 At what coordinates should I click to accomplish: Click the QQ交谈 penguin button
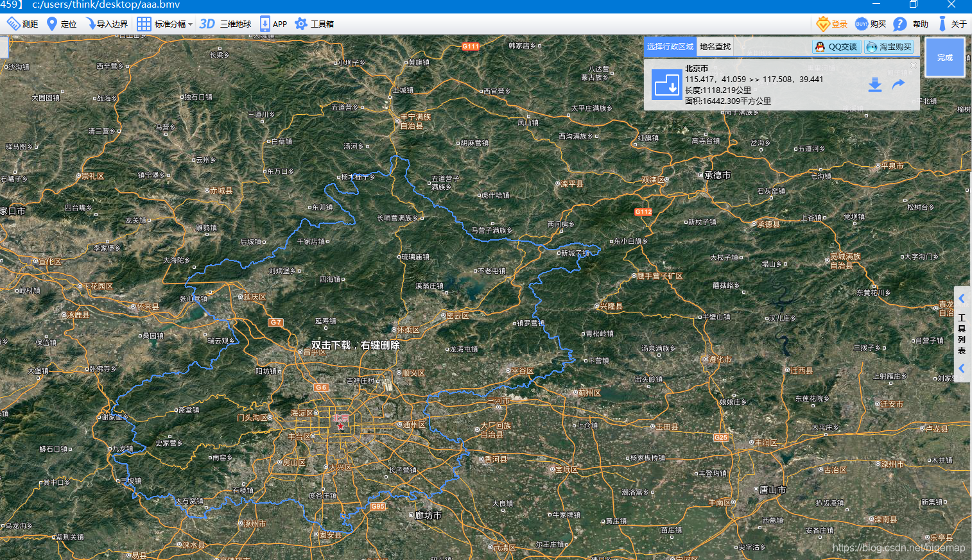click(x=837, y=47)
